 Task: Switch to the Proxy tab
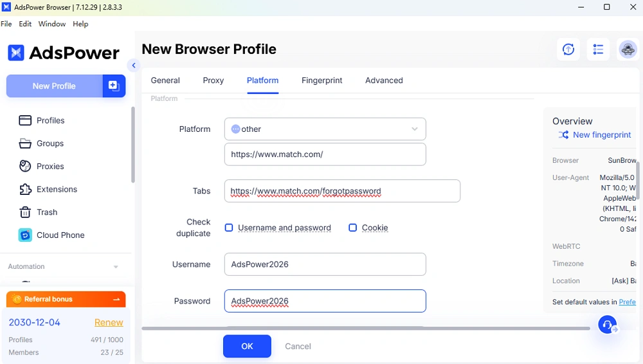[x=213, y=80]
